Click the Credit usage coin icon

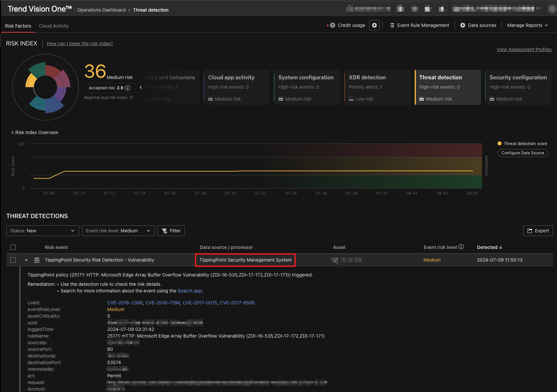(333, 25)
